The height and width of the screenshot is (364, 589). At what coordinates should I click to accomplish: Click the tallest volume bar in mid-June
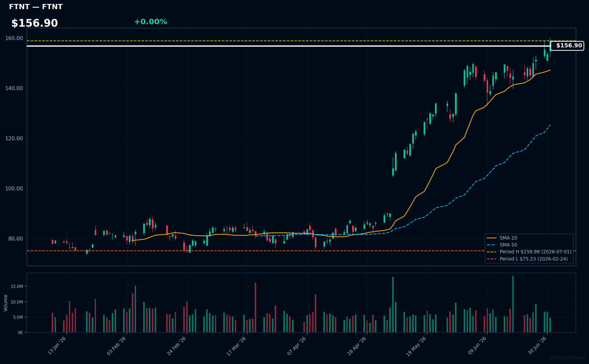tap(513, 304)
